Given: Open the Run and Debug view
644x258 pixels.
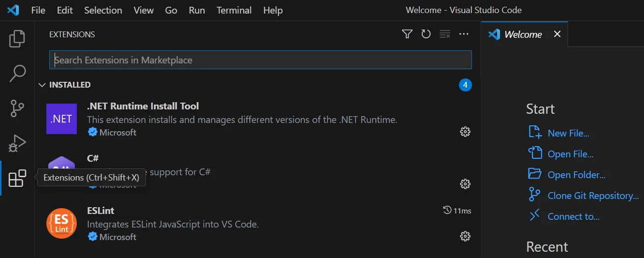Looking at the screenshot, I should coord(17,143).
